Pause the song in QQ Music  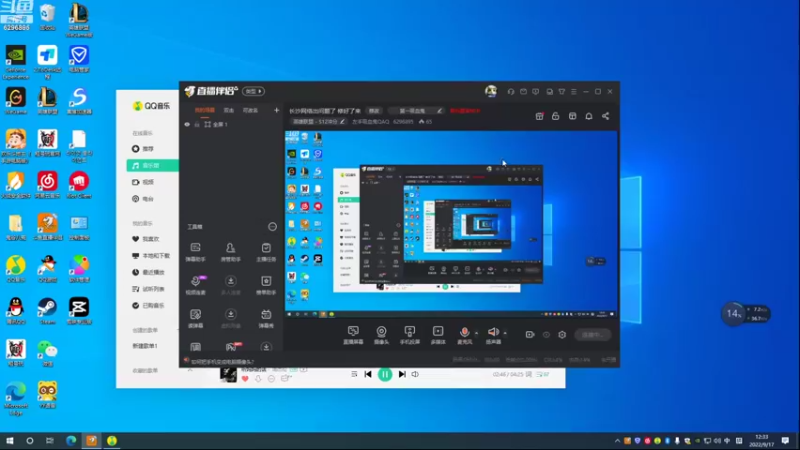385,374
